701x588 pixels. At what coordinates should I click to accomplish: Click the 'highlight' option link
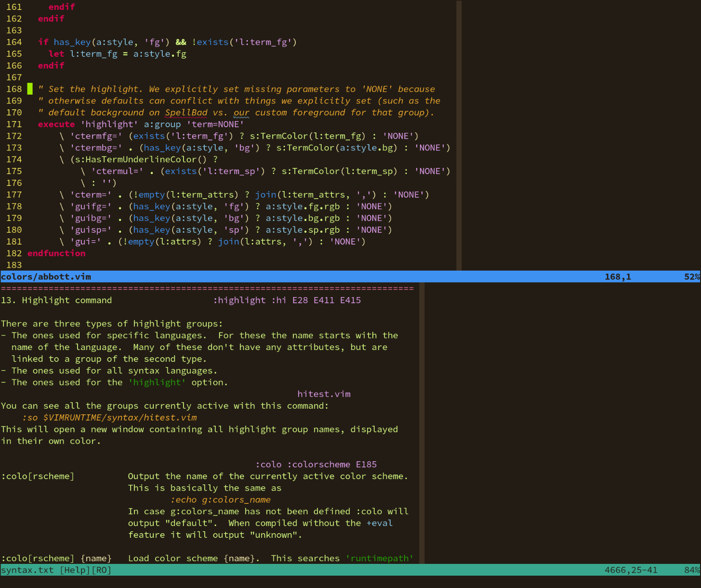(x=157, y=382)
